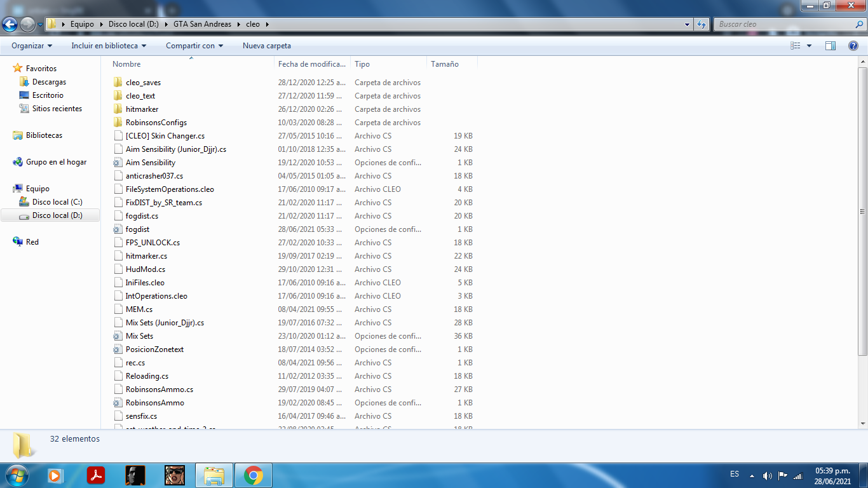The width and height of the screenshot is (868, 488).
Task: Select file 'Mix Sets (Junior_Djjr).cs'
Action: click(x=165, y=323)
